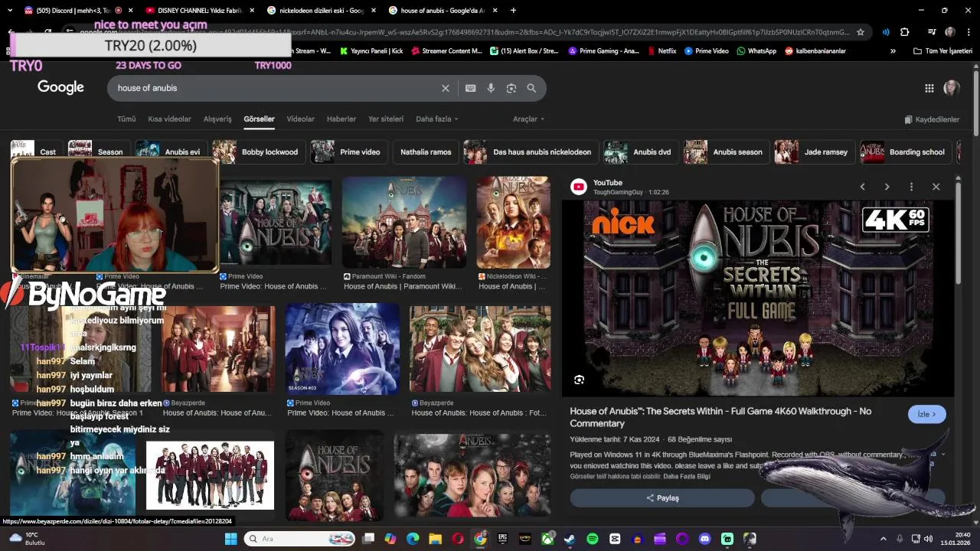This screenshot has height=551, width=980.
Task: Open the Yer siteleri tab
Action: (x=386, y=119)
